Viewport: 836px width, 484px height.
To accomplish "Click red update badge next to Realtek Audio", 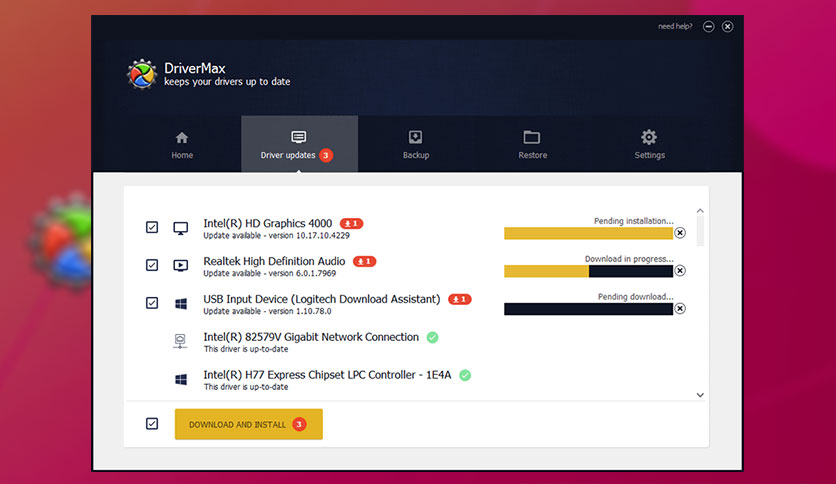I will 365,261.
